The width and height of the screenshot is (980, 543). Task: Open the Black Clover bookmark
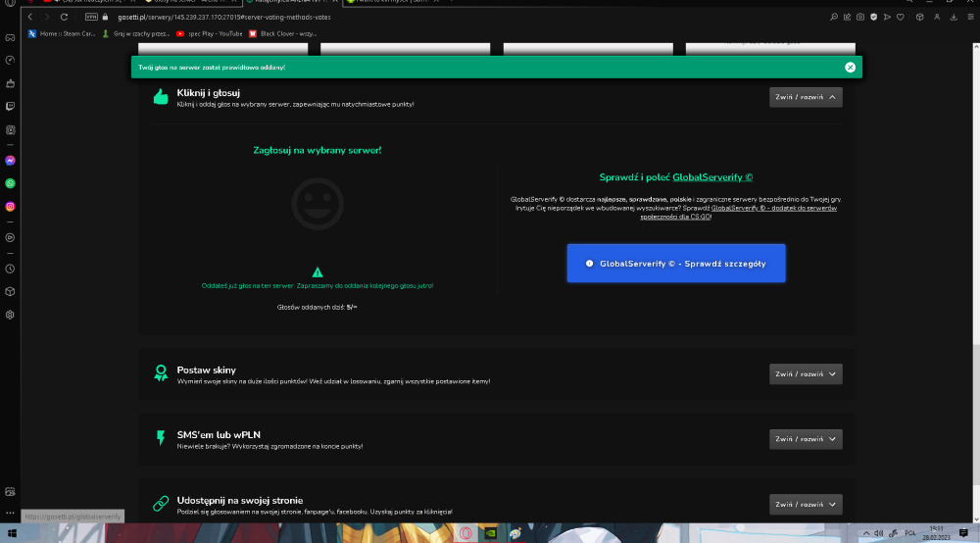point(282,33)
